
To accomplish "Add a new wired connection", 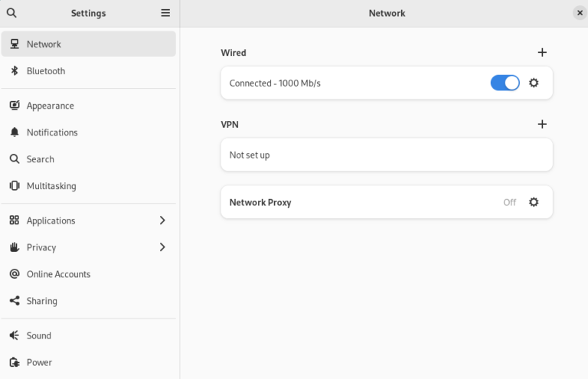I will tap(542, 53).
